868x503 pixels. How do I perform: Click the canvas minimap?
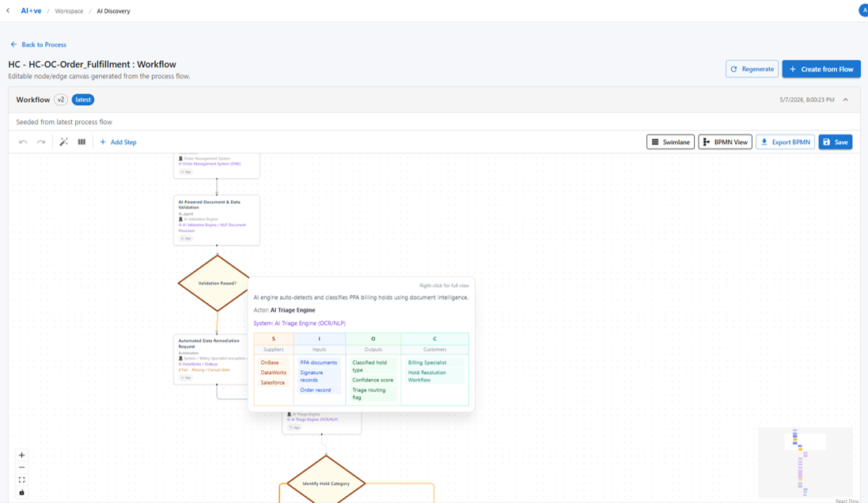tap(805, 463)
